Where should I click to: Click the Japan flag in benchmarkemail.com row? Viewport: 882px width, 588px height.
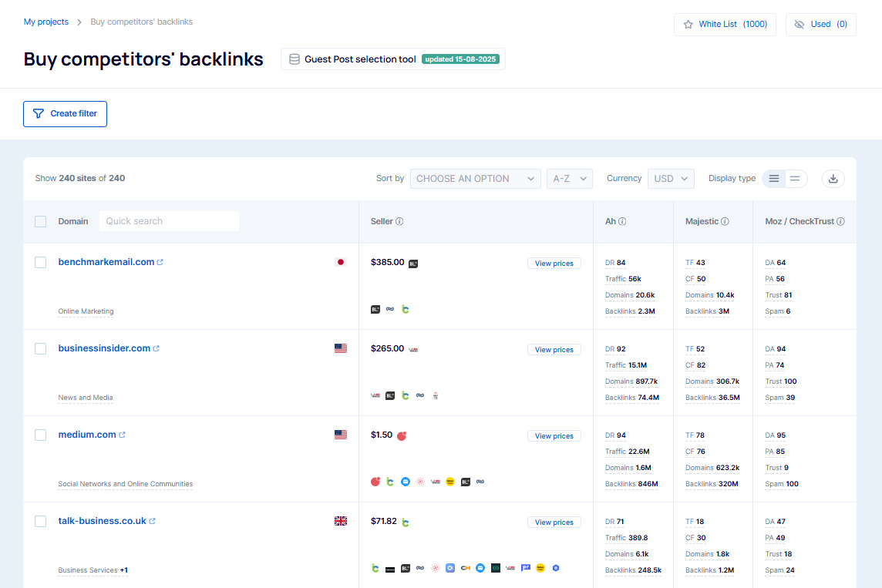point(340,262)
